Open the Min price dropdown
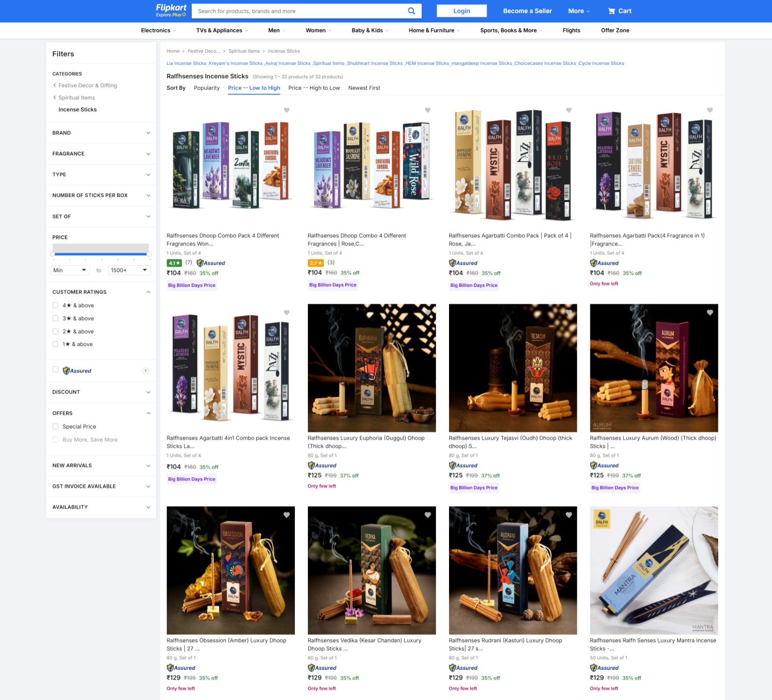The width and height of the screenshot is (772, 700). pos(70,270)
